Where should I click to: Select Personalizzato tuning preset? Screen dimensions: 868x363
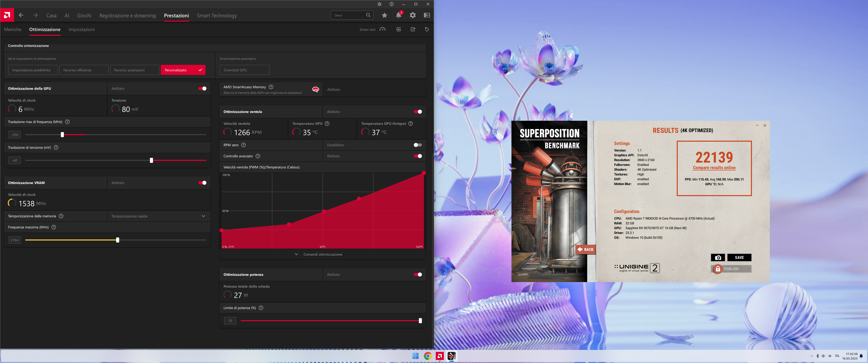pos(183,70)
